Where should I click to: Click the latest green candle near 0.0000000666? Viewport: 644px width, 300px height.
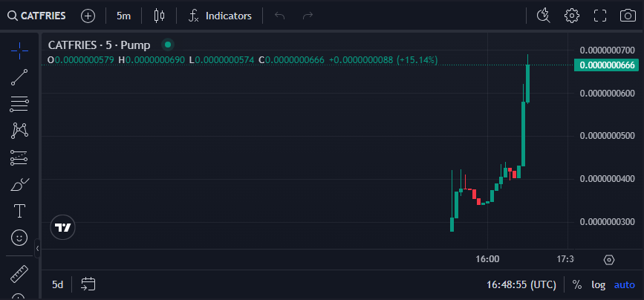[528, 83]
